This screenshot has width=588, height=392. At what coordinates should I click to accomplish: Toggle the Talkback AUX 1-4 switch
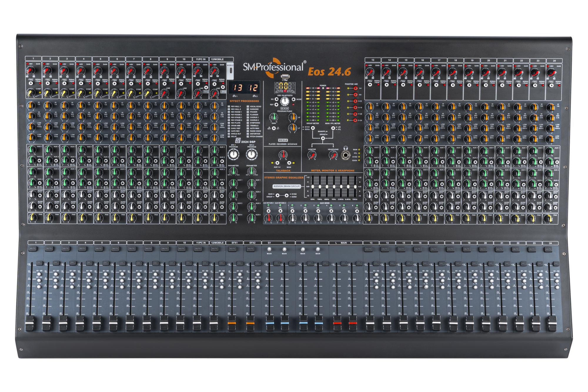(x=277, y=163)
